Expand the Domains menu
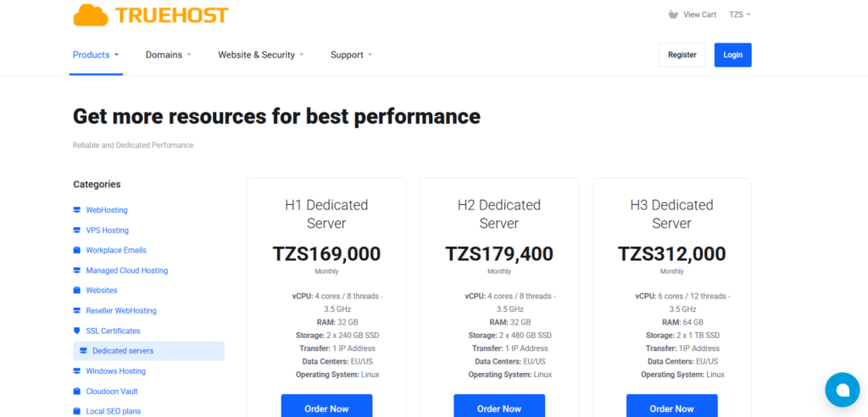Image resolution: width=868 pixels, height=417 pixels. [x=169, y=55]
